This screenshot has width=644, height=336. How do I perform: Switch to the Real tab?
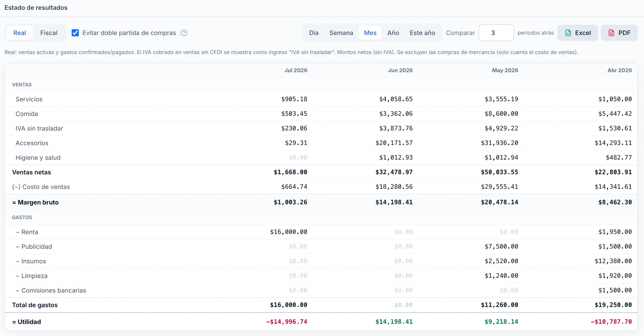[x=20, y=33]
